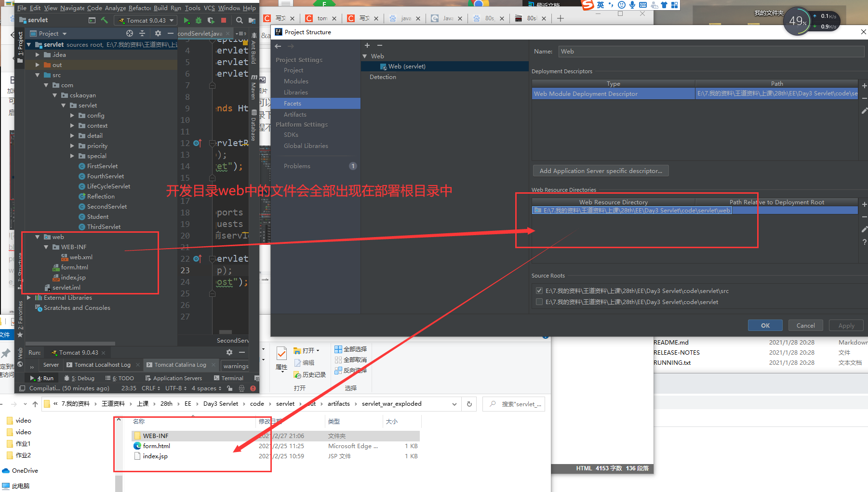Expand the out folder
This screenshot has width=868, height=492.
pos(38,65)
